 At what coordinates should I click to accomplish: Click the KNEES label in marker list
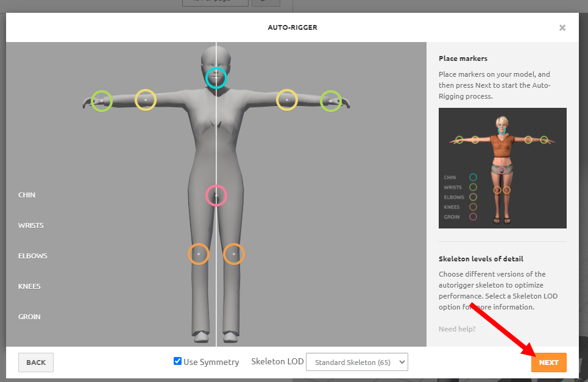(x=29, y=286)
